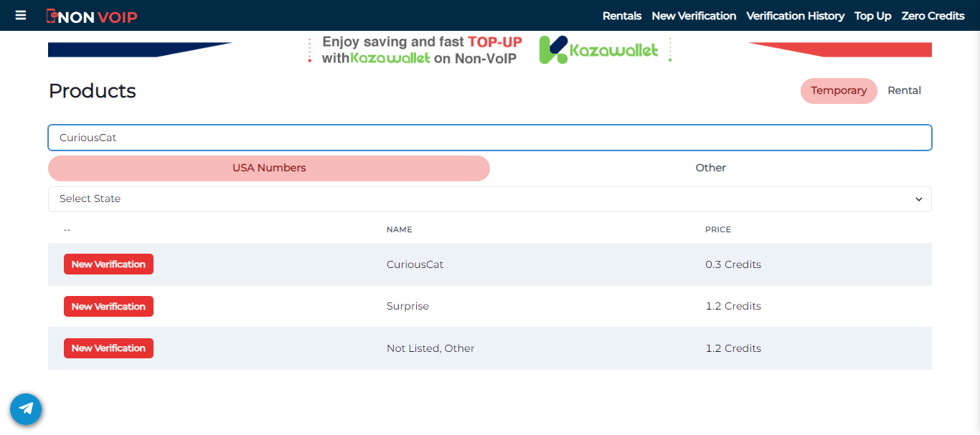This screenshot has width=980, height=435.
Task: Click New Verification for CuriousCat
Action: tap(108, 264)
